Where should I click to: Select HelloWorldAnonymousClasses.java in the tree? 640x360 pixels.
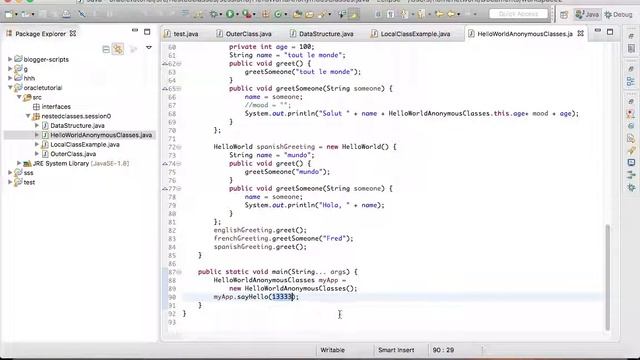101,135
